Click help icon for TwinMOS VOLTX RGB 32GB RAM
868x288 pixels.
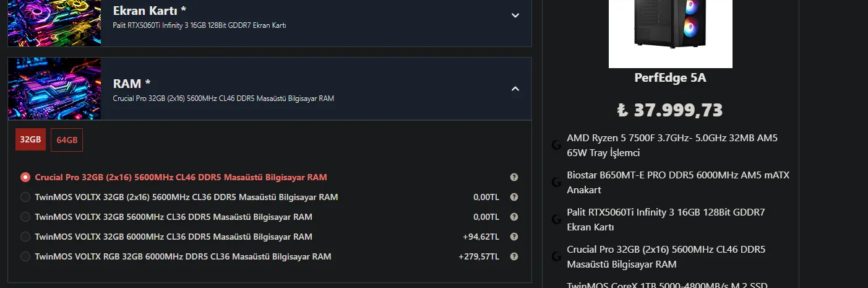(513, 256)
